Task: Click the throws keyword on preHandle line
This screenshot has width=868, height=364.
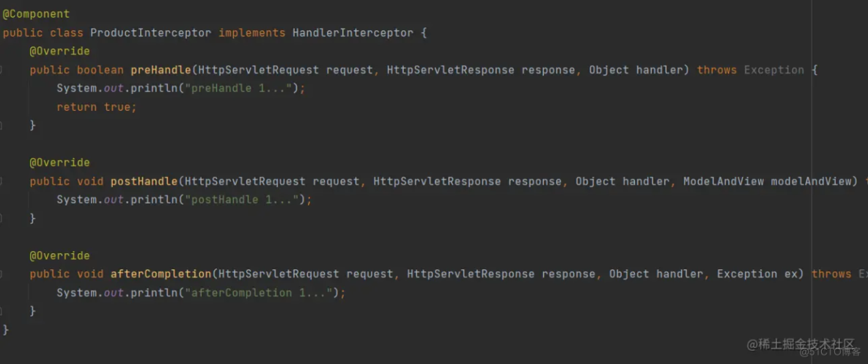Action: [x=717, y=70]
